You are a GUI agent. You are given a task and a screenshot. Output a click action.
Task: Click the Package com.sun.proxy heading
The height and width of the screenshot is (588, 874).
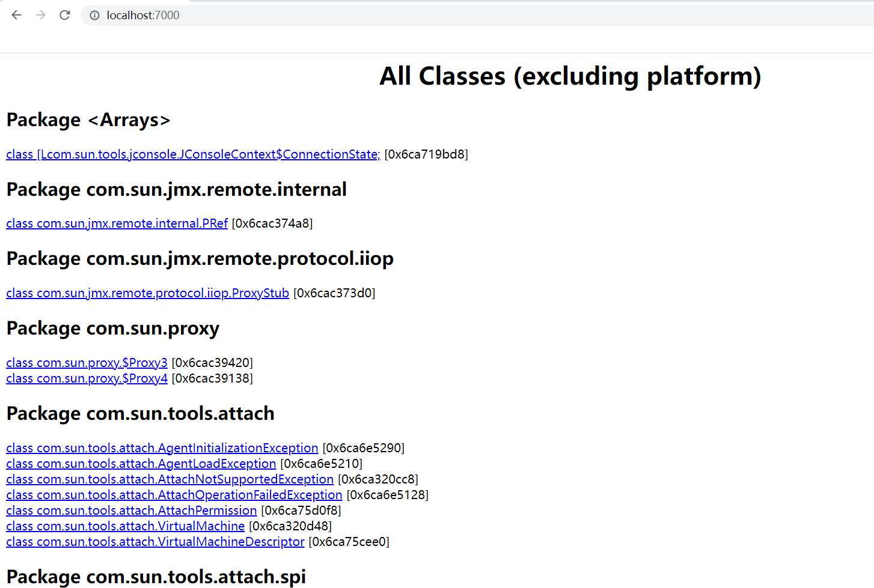112,329
